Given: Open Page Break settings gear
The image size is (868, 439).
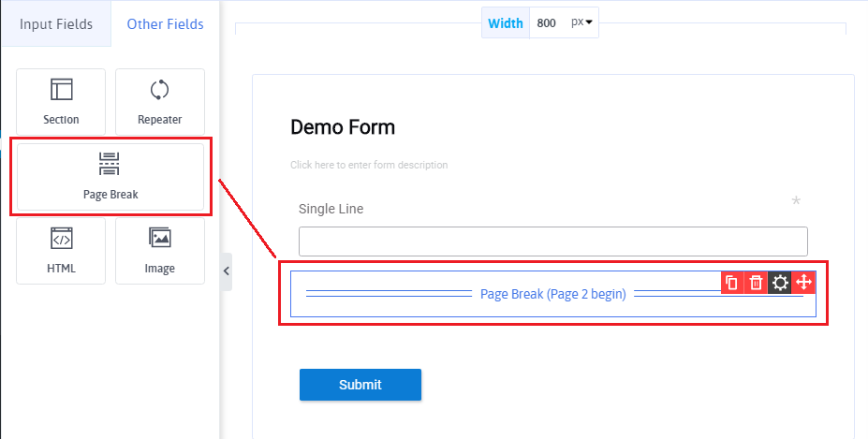Looking at the screenshot, I should [780, 283].
